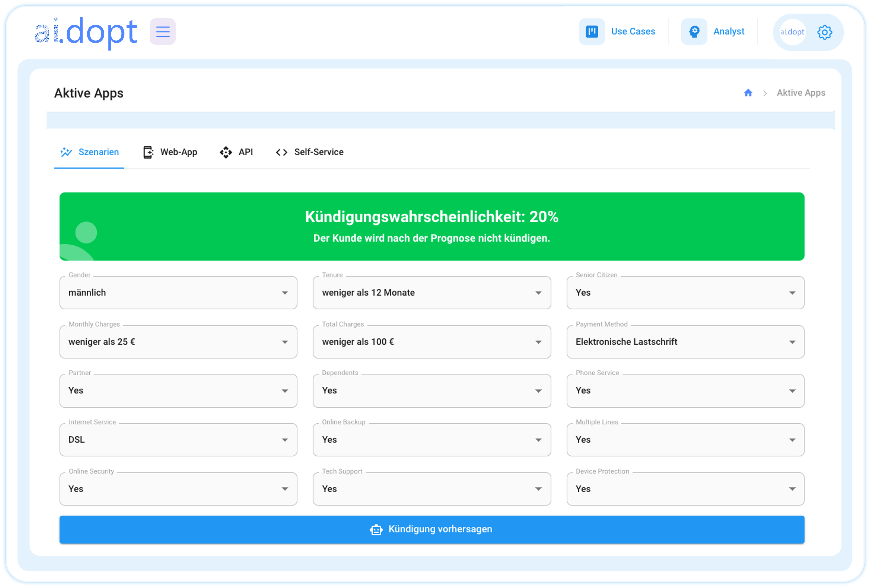Open the hamburger menu button
The image size is (870, 588).
click(162, 32)
